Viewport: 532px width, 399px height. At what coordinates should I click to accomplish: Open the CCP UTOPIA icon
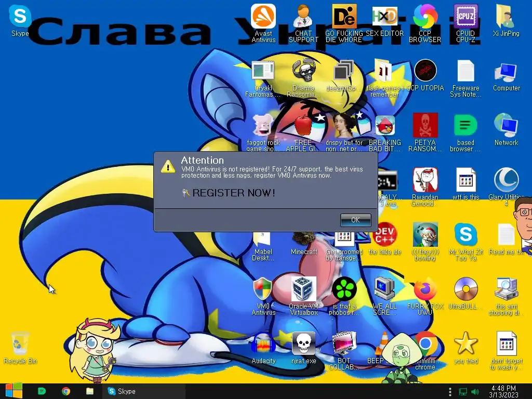[x=425, y=75]
